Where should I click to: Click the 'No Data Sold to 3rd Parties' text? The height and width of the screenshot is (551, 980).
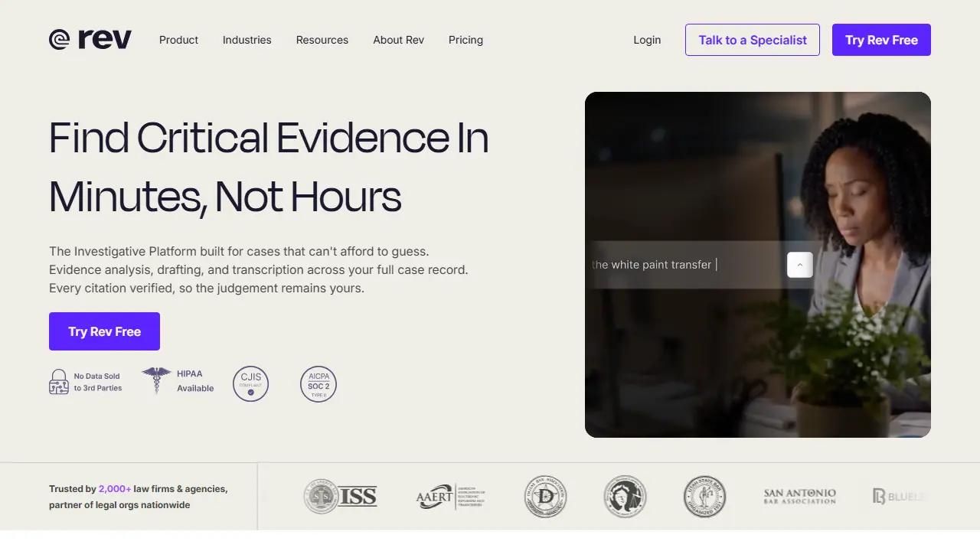97,382
